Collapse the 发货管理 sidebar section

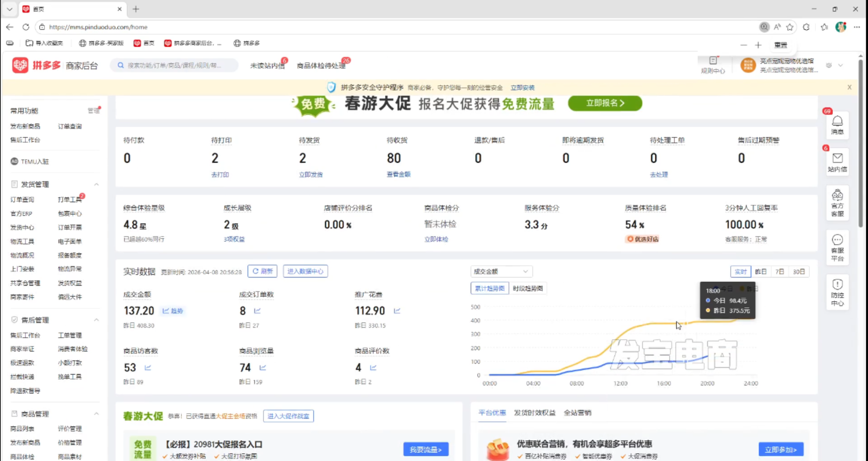pyautogui.click(x=97, y=184)
